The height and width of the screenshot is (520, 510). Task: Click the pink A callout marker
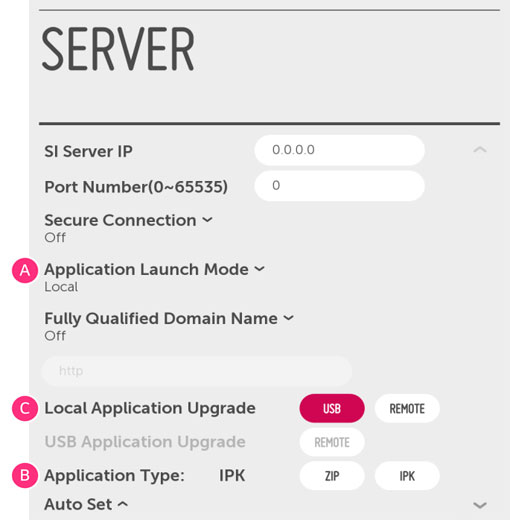pos(25,270)
